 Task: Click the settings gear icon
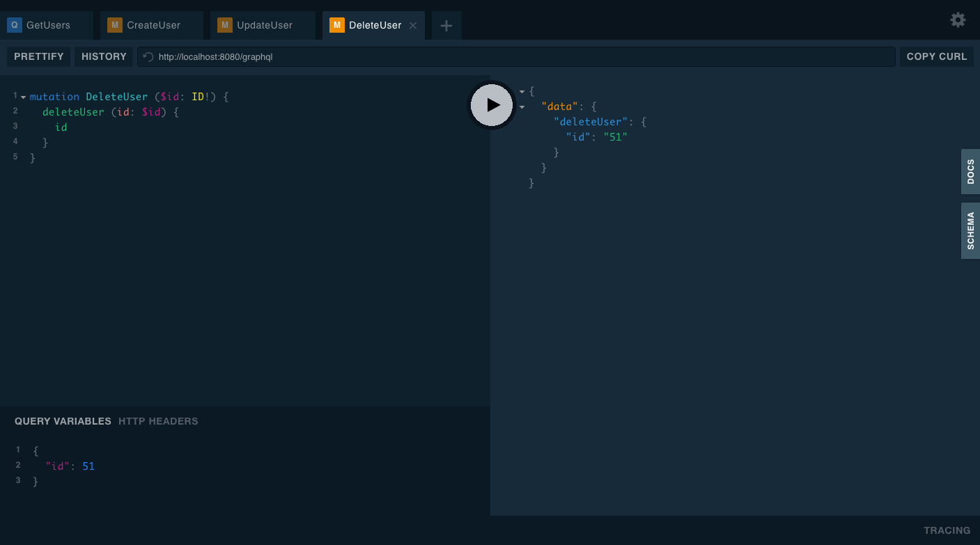coord(958,19)
